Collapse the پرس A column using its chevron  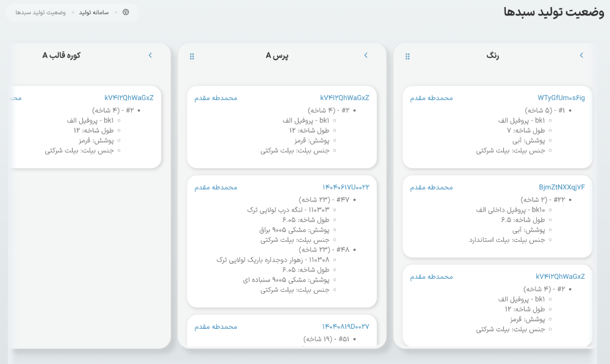365,55
